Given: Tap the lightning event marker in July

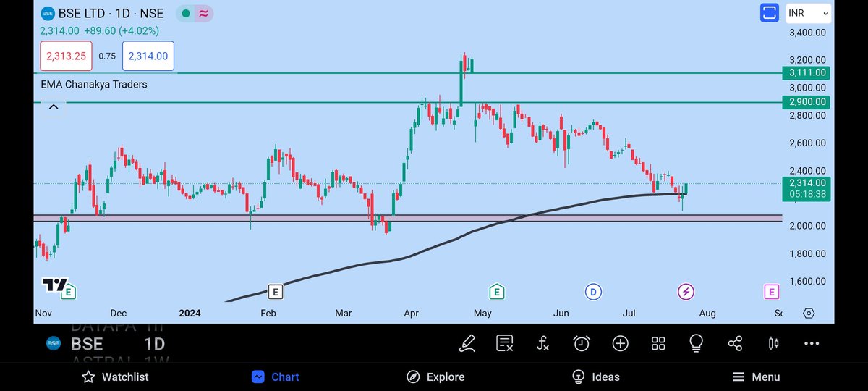Looking at the screenshot, I should [x=686, y=292].
